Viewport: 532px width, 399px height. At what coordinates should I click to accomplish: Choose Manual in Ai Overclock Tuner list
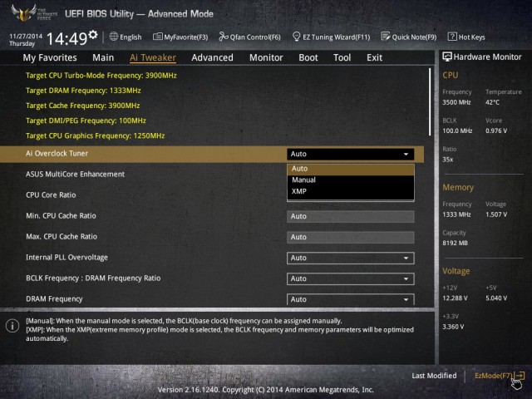[351, 180]
